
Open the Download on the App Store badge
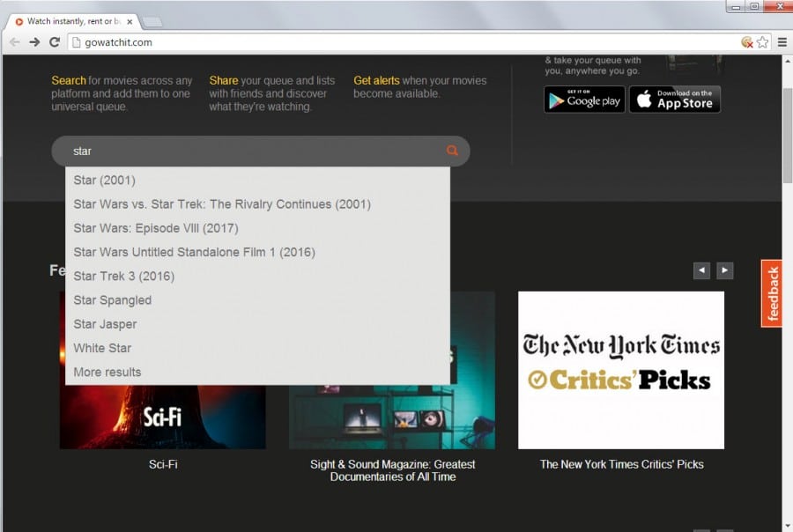point(675,100)
